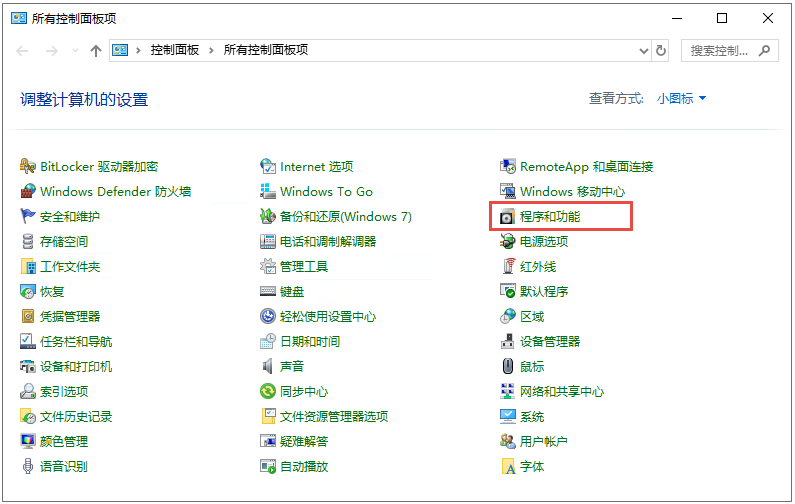Click 控制面板 breadcrumb
Screen dimensions: 795x504
(x=174, y=50)
